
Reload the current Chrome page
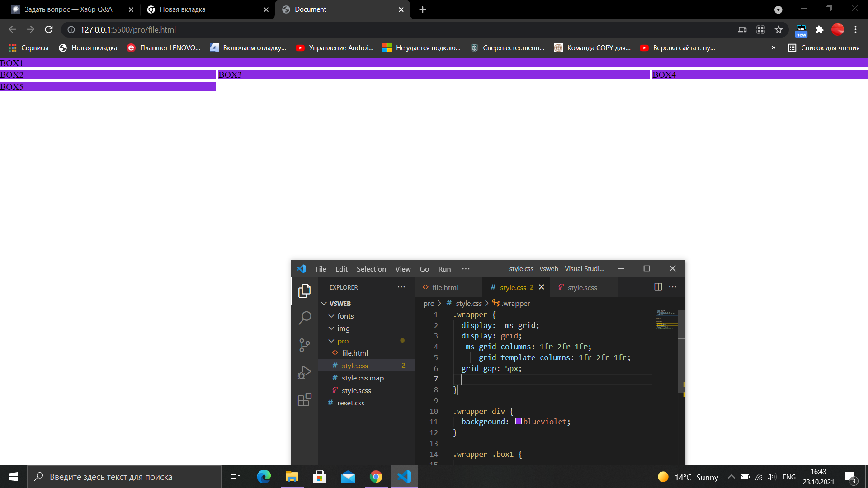point(49,29)
